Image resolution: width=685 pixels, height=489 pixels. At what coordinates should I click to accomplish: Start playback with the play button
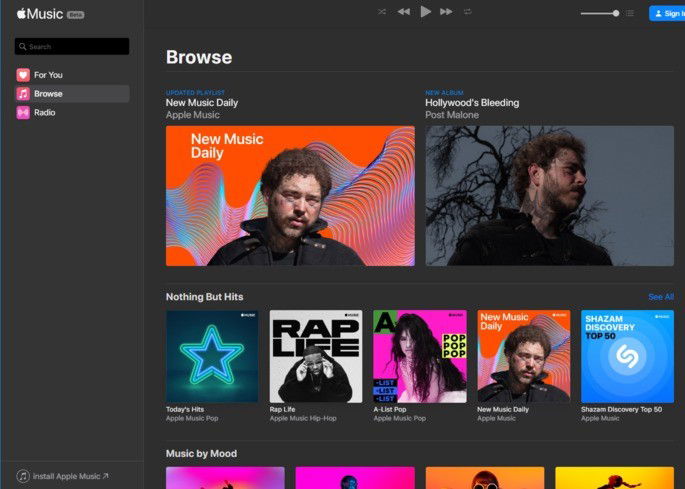426,12
